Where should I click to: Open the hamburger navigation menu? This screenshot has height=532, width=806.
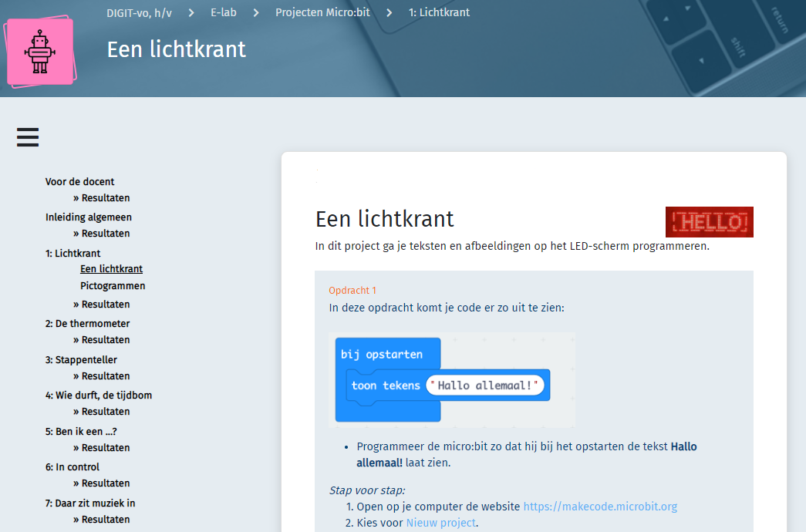27,136
